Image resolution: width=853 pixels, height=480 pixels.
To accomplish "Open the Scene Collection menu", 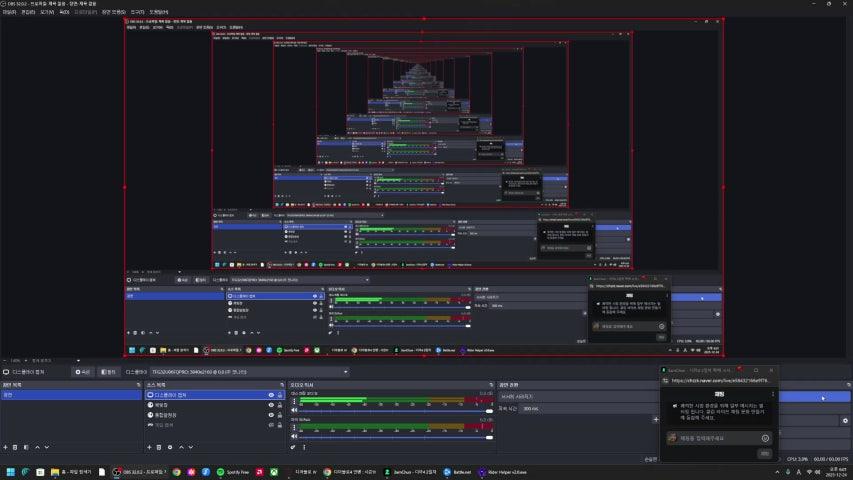I will click(114, 11).
